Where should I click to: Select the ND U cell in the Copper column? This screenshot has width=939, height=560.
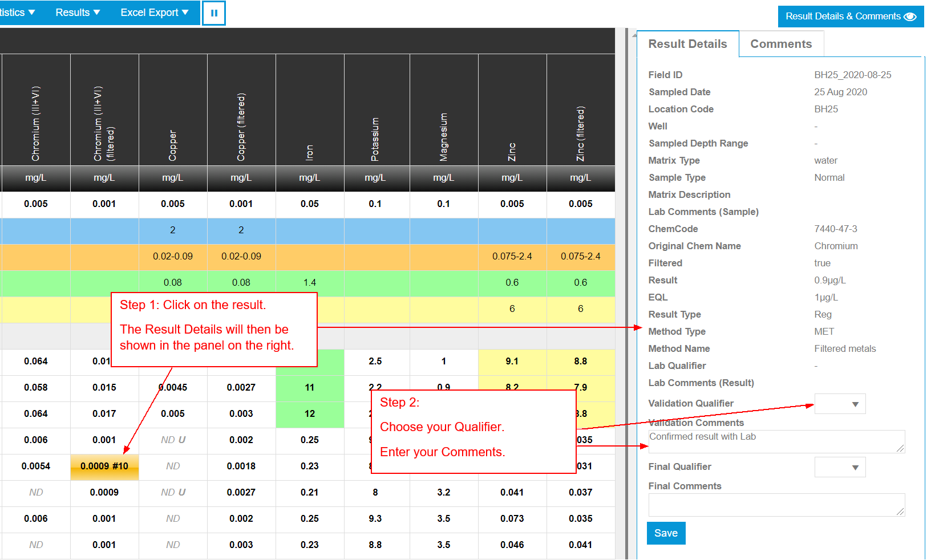pos(173,440)
